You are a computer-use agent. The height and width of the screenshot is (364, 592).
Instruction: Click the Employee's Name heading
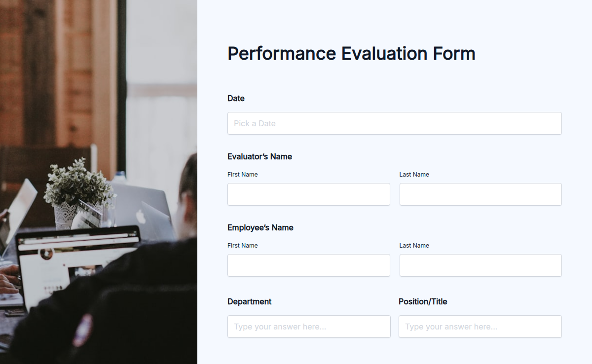pos(260,227)
